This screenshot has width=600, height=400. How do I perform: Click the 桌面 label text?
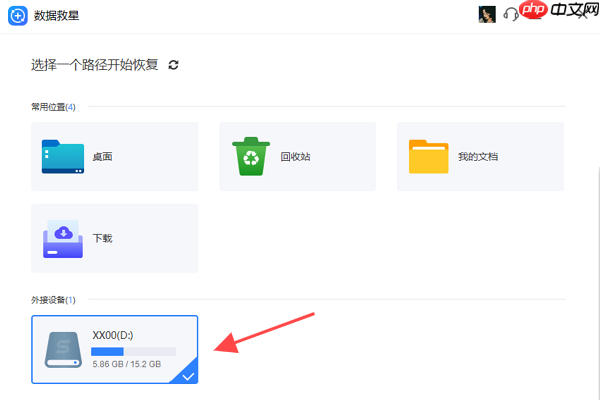[x=103, y=157]
